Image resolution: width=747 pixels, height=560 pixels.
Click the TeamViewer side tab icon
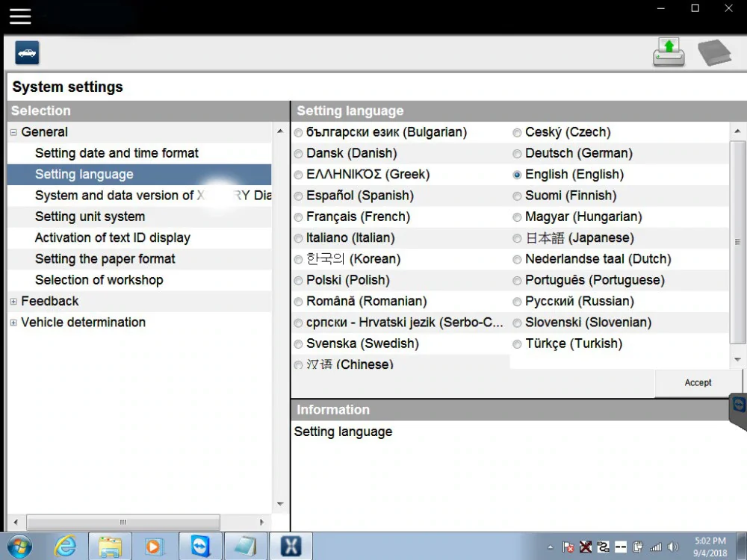739,405
